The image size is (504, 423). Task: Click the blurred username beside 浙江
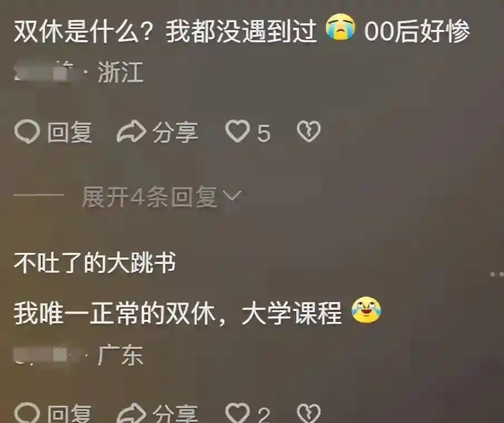pyautogui.click(x=44, y=71)
